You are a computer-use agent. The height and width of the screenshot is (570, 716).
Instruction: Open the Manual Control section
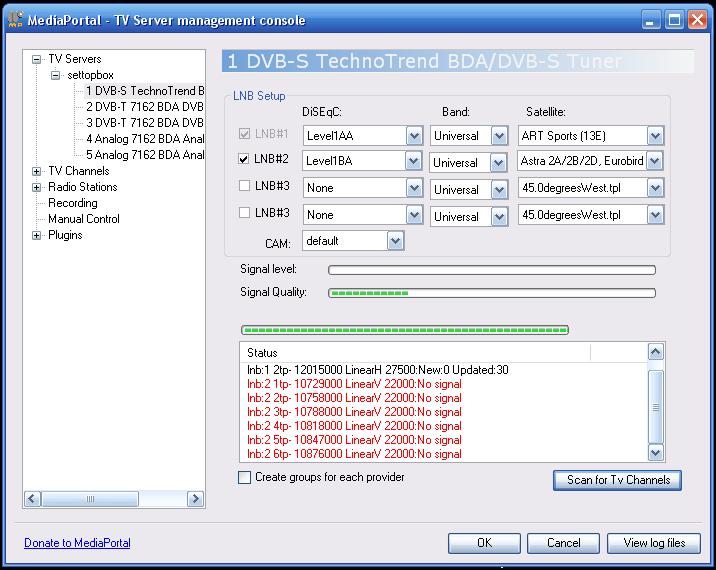coord(84,219)
